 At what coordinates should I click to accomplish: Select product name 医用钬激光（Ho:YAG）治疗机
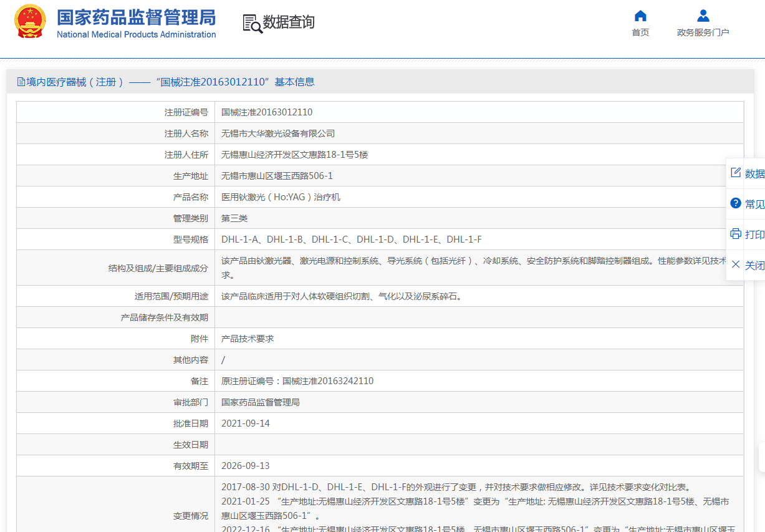click(x=282, y=197)
